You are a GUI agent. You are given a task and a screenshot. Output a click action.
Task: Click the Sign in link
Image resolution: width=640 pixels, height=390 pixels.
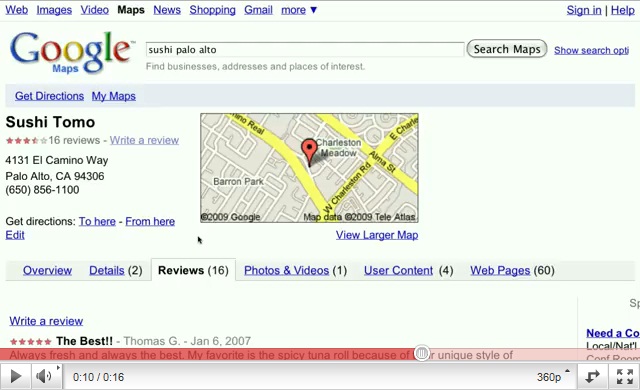[584, 10]
